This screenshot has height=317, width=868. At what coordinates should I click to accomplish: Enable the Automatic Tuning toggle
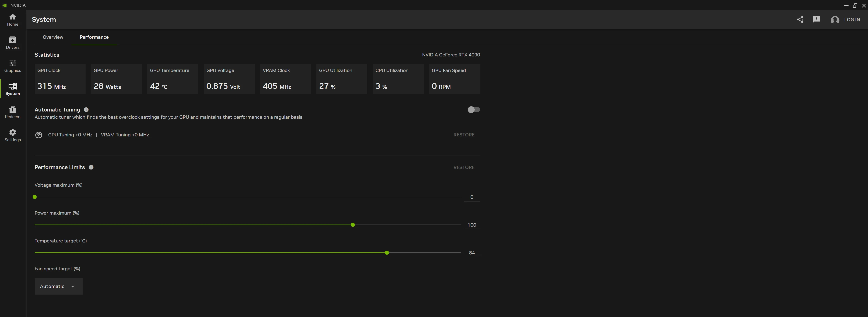click(x=473, y=110)
